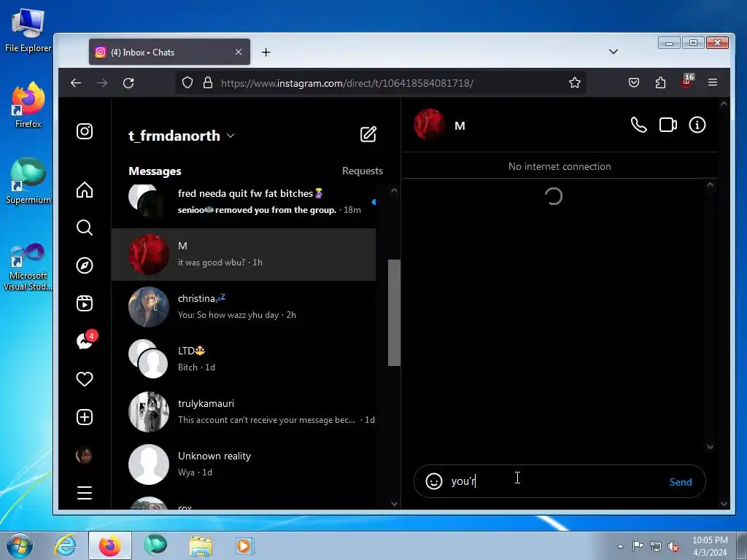Click uBlock extension icon showing 16

click(x=687, y=82)
